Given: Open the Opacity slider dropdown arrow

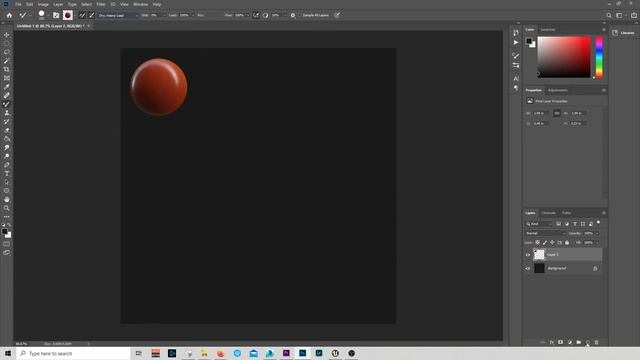Looking at the screenshot, I should coord(597,233).
